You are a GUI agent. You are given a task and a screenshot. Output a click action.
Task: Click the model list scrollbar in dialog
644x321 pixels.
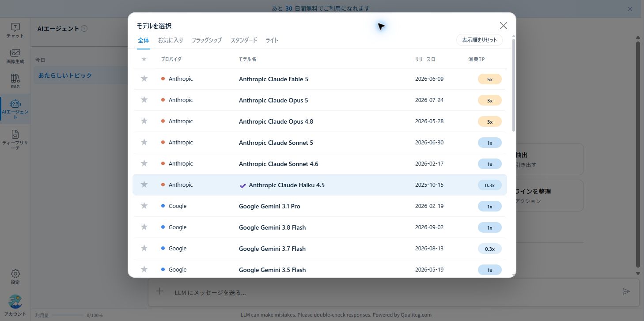click(x=514, y=85)
